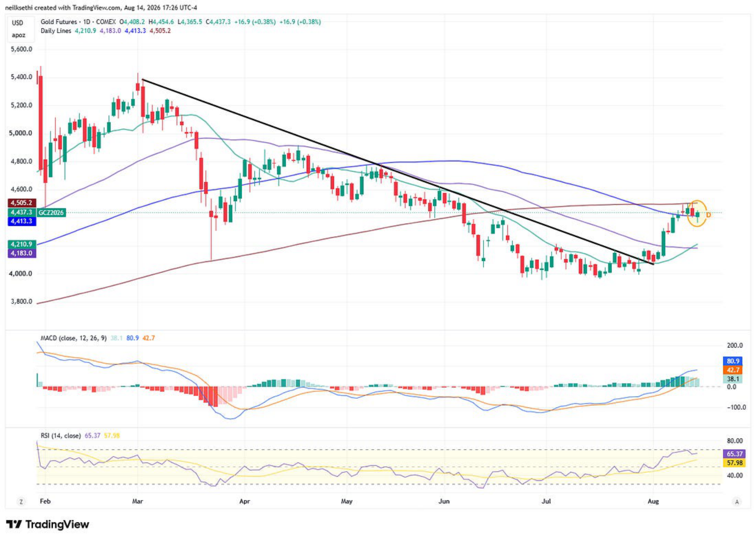Image resolution: width=756 pixels, height=540 pixels.
Task: Click the A auto-scale button at bottom right
Action: (737, 502)
